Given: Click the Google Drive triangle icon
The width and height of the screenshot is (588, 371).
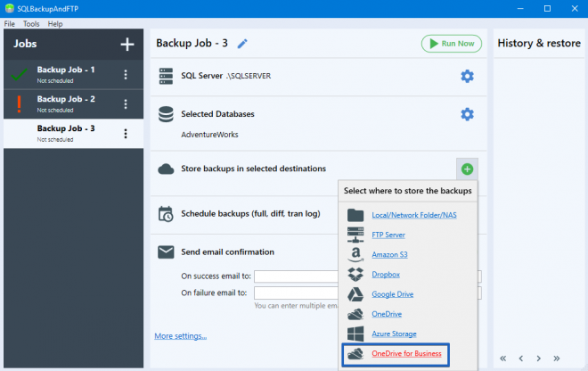Looking at the screenshot, I should [355, 294].
